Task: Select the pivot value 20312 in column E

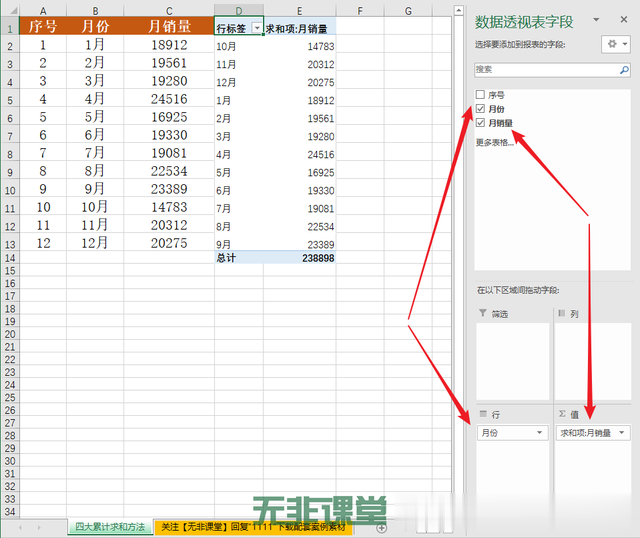Action: [300, 64]
